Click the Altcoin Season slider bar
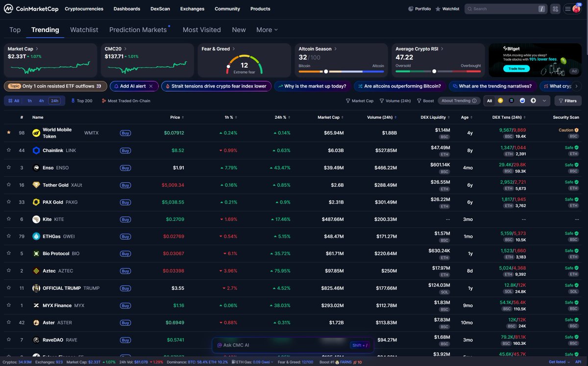Viewport: 588px width, 366px height. click(342, 71)
